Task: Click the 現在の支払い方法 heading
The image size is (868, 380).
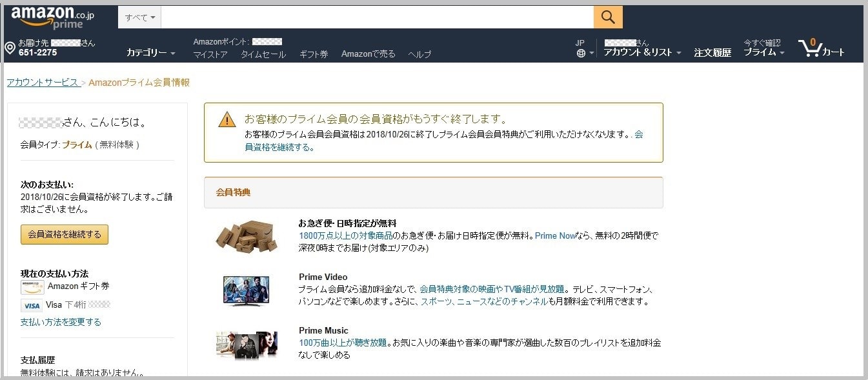Action: (54, 274)
